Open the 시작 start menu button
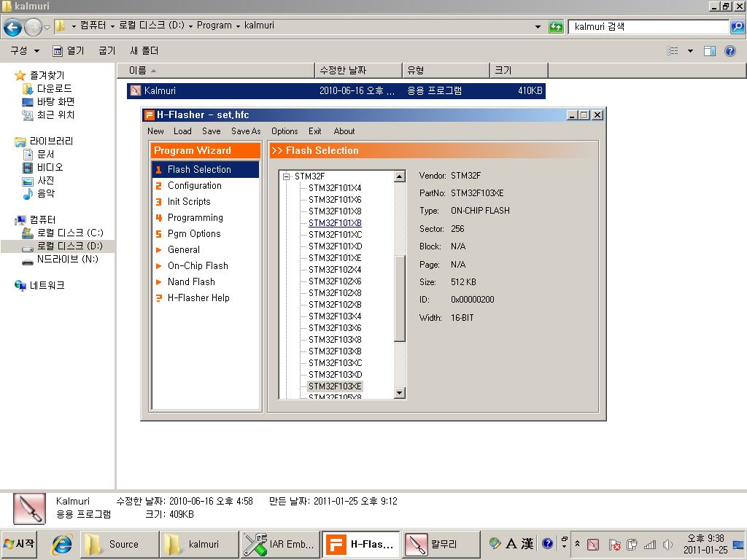Screen dimensions: 747x560 click(19, 544)
